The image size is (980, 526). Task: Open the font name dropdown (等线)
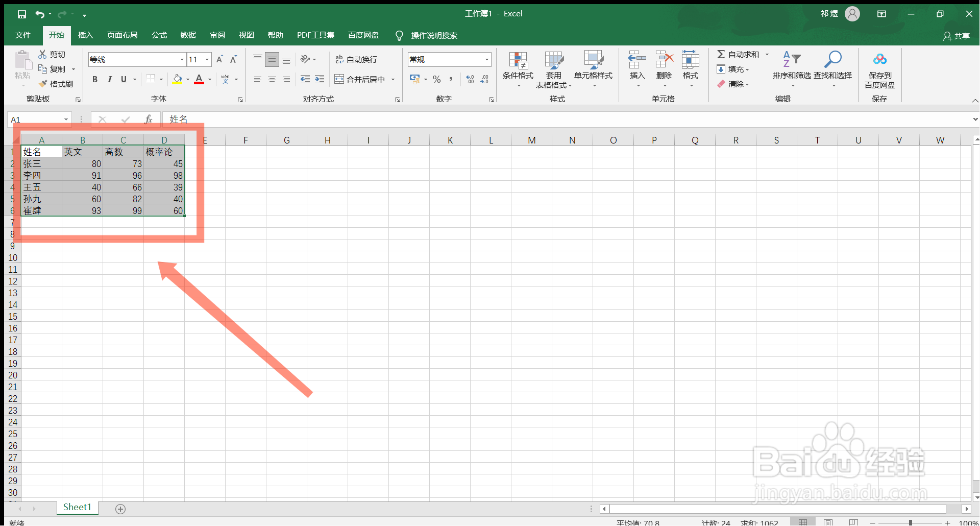(x=182, y=60)
